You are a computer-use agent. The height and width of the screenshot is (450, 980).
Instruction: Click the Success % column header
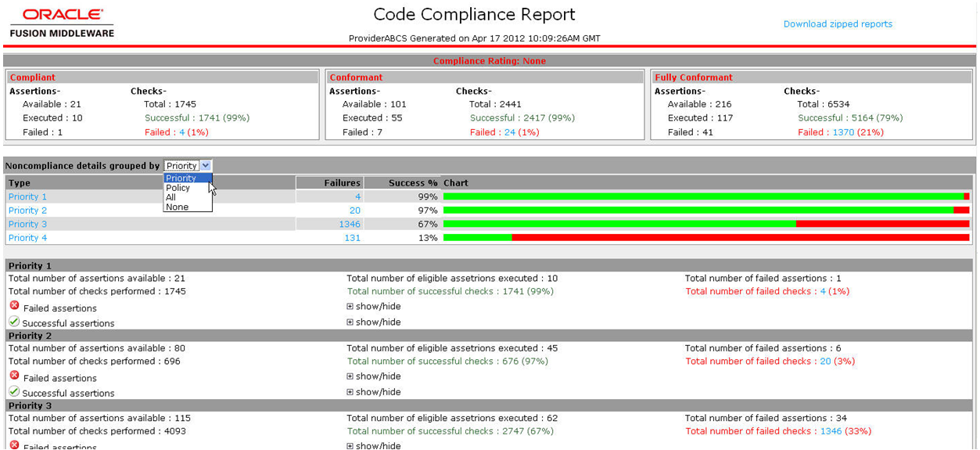(402, 183)
